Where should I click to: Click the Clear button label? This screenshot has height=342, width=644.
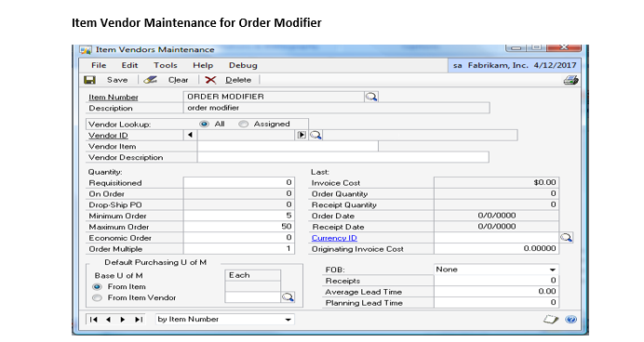click(178, 80)
